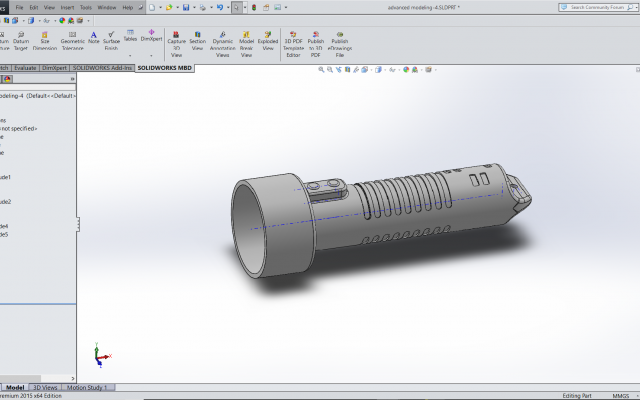Select the Note annotation tool
640x400 pixels.
pos(93,38)
